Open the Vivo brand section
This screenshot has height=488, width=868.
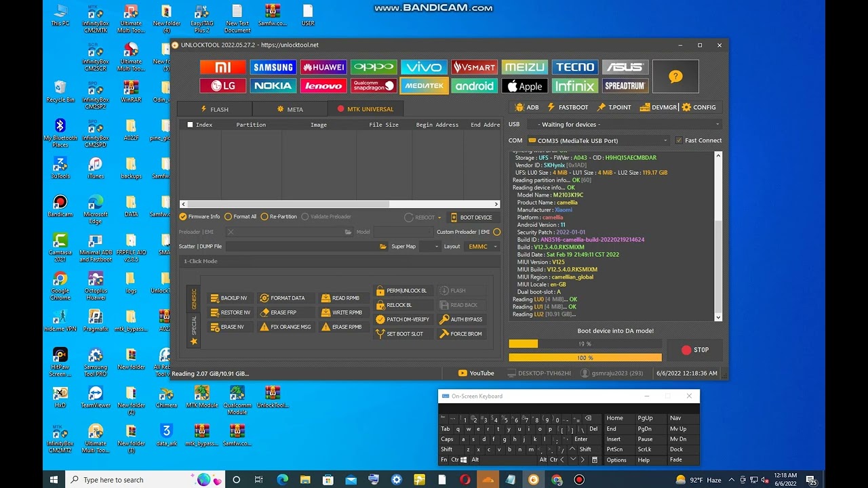click(x=424, y=67)
